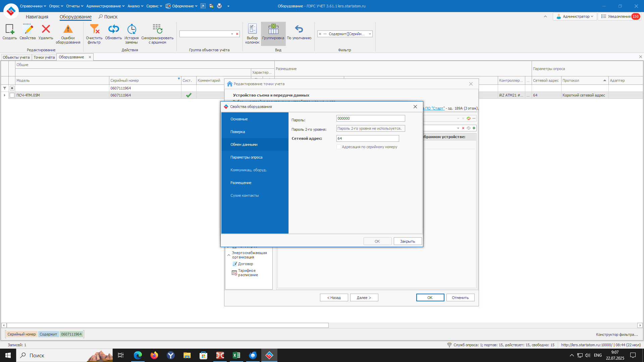Open equipment Properties with pencil icon
Viewport: 644px width, 362px height.
click(28, 30)
